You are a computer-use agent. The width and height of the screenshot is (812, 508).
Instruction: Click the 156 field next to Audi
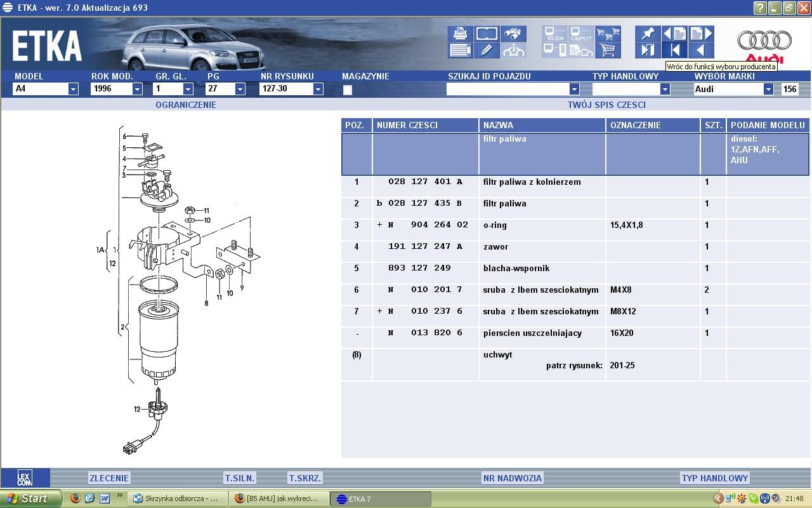[789, 89]
